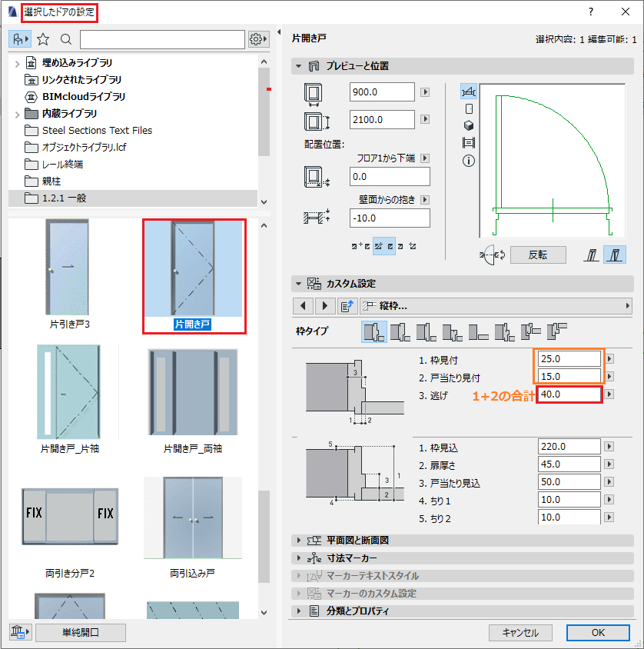Open the favorites star icon
This screenshot has height=649, width=644.
[x=43, y=39]
